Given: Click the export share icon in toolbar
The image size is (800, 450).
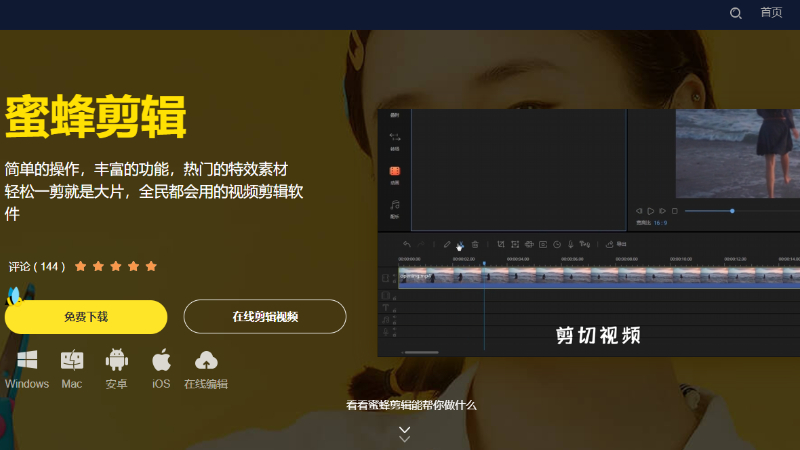Looking at the screenshot, I should 609,244.
